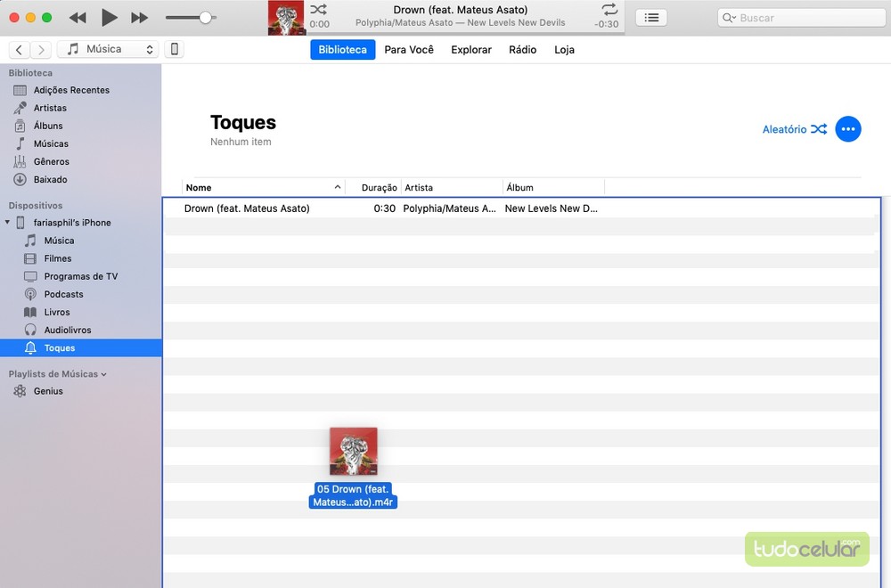This screenshot has height=588, width=891.
Task: Skip to the next track
Action: (x=139, y=18)
